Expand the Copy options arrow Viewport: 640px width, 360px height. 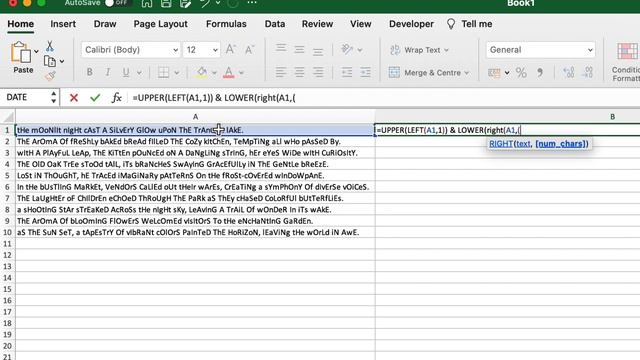point(62,61)
